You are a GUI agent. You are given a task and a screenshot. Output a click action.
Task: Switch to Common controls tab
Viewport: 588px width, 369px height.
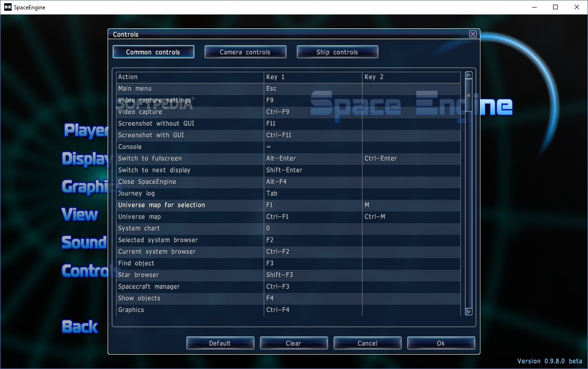[153, 52]
